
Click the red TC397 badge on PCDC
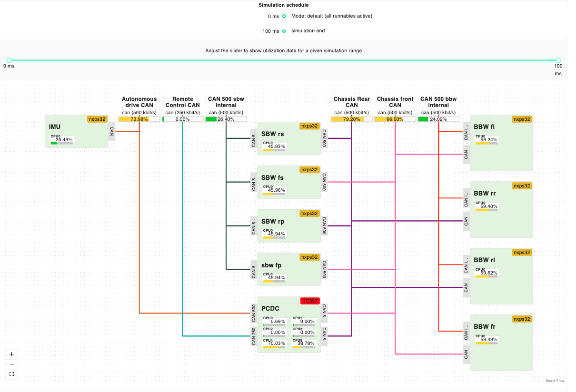309,301
